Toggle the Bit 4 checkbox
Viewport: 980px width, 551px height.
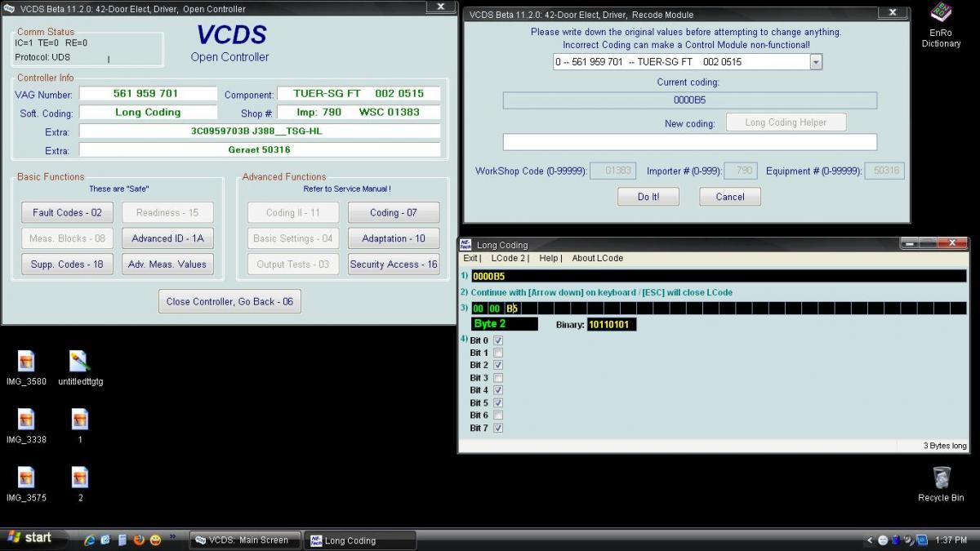coord(498,390)
